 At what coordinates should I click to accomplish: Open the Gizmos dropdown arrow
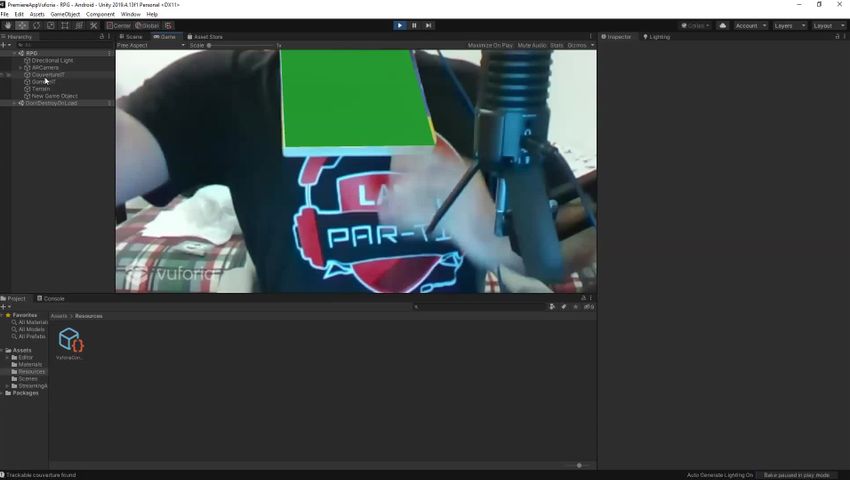click(x=592, y=45)
